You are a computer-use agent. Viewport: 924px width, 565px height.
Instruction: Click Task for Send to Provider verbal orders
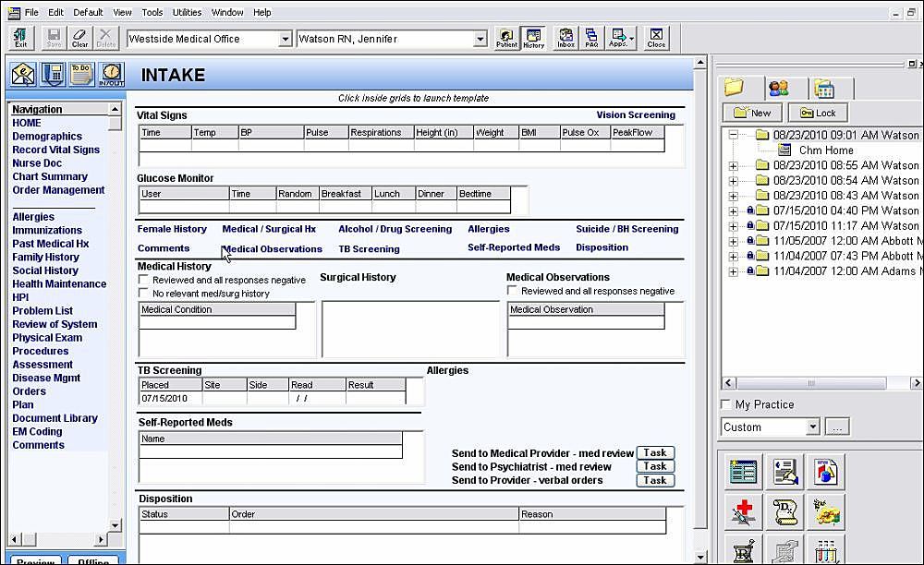[655, 480]
